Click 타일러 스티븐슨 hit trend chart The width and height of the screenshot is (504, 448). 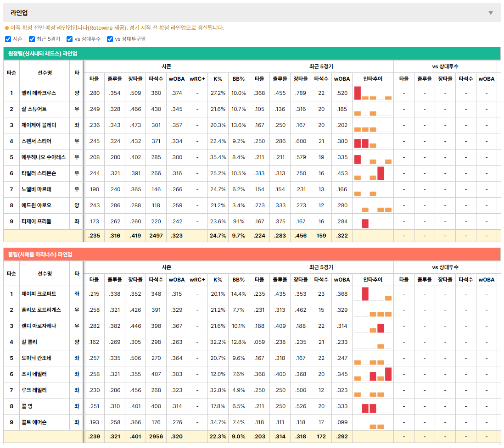373,173
